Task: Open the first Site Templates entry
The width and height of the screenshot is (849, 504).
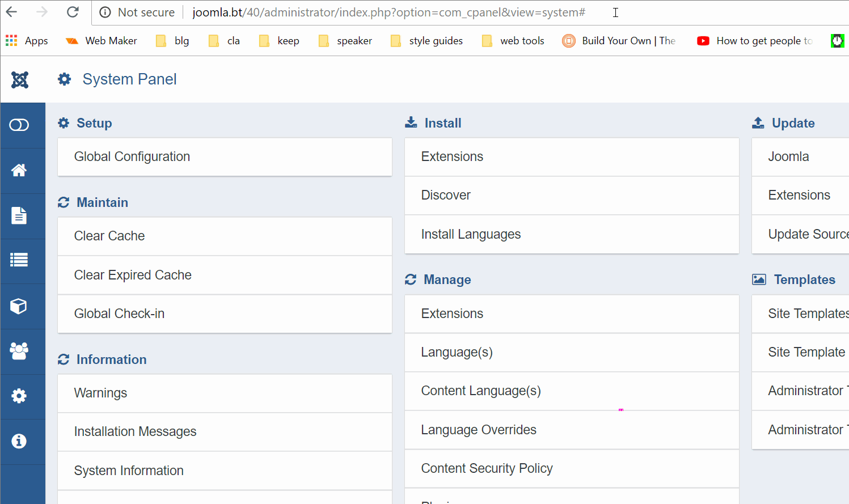Action: [800, 314]
